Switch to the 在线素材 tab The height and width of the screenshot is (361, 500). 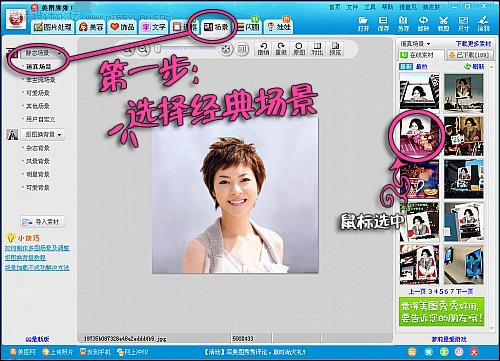click(x=421, y=55)
